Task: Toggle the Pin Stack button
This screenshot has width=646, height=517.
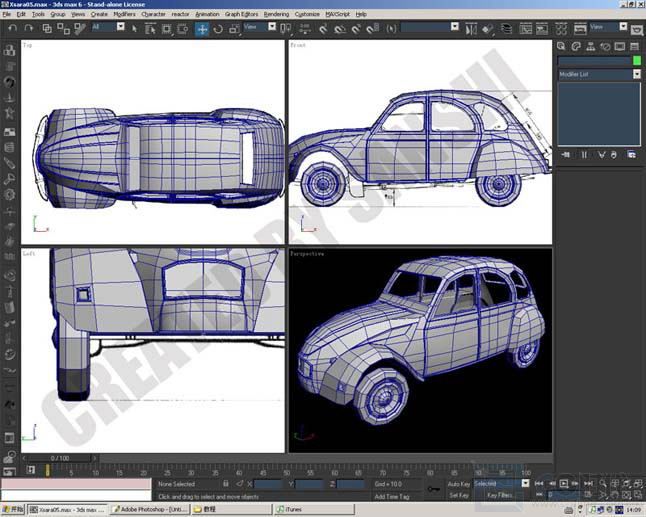Action: pos(565,155)
